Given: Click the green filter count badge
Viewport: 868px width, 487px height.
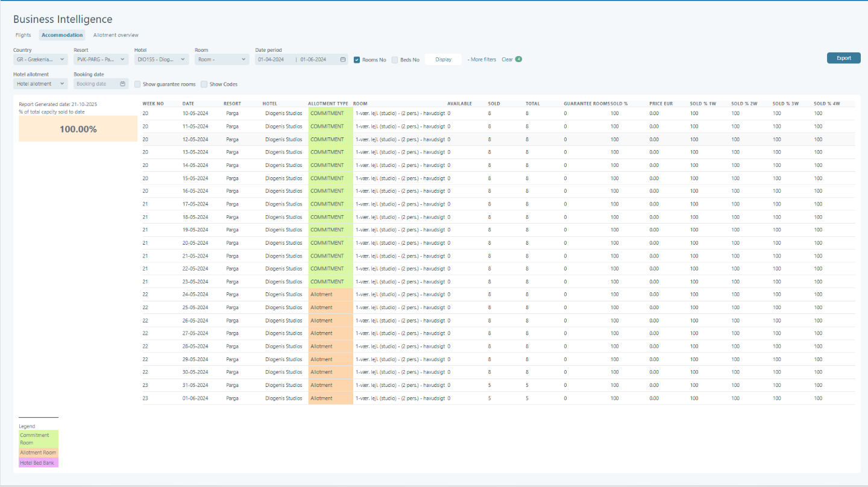Looking at the screenshot, I should pos(518,59).
